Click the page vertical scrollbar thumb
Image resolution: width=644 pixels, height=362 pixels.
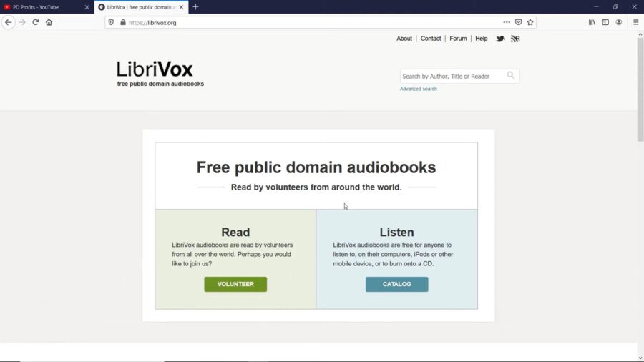640,91
